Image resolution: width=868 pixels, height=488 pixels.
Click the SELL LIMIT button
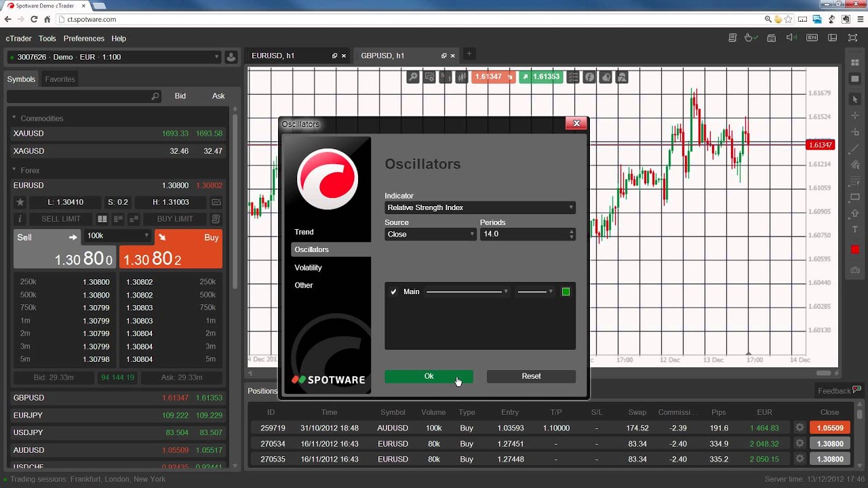(60, 219)
